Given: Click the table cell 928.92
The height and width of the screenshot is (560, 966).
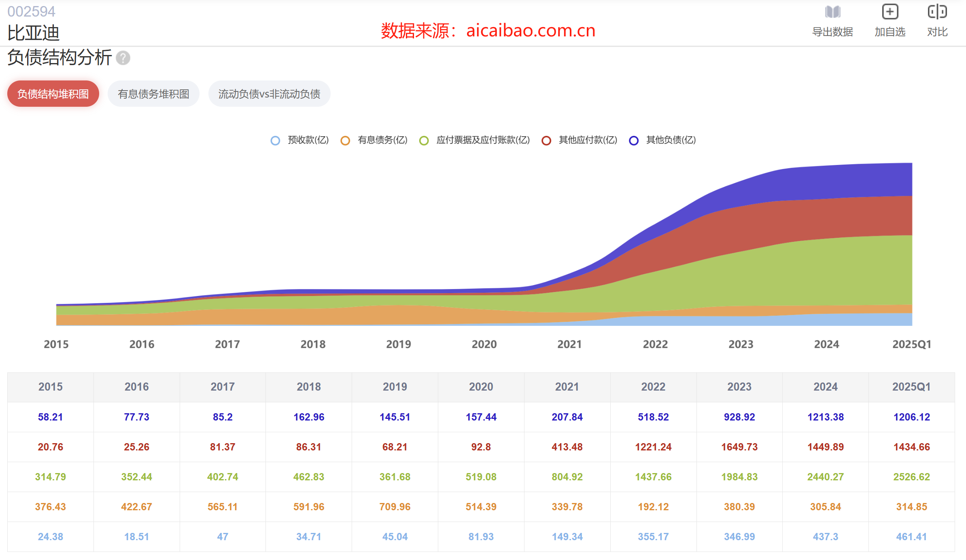Looking at the screenshot, I should [x=739, y=417].
